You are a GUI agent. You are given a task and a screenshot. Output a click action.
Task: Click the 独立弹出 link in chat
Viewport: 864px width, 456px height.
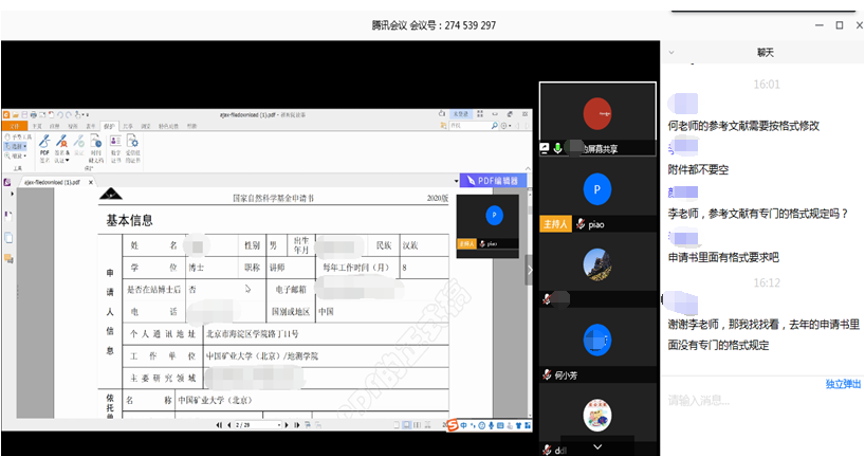[x=843, y=383]
